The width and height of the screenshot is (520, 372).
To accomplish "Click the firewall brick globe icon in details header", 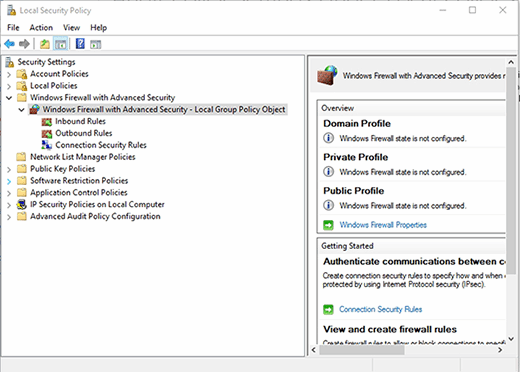I will (x=327, y=76).
